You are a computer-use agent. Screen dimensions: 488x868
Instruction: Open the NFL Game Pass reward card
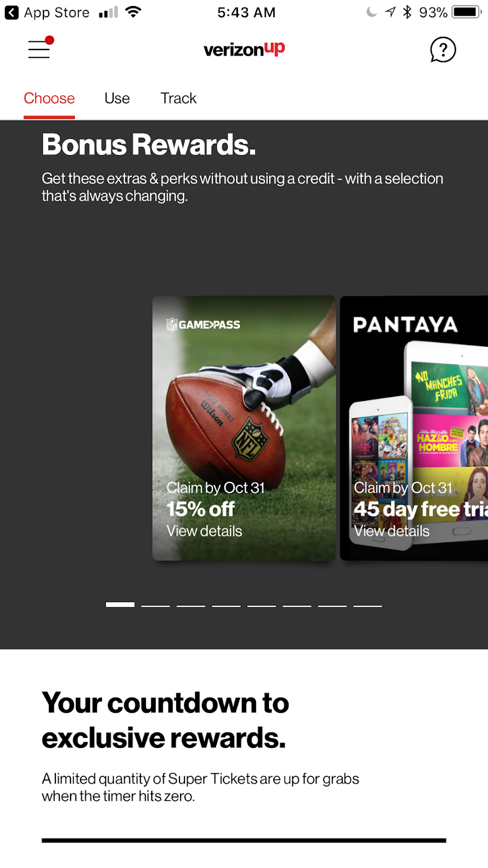click(244, 428)
